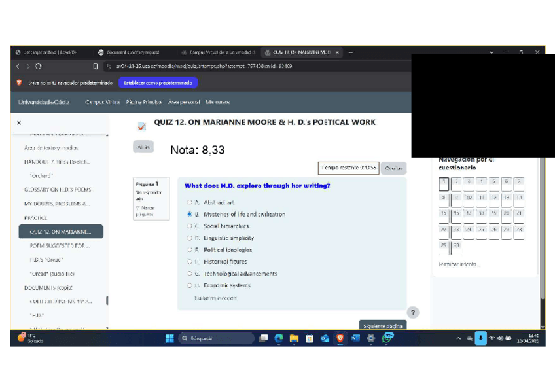Launch Microsoft Edge from taskbar
The width and height of the screenshot is (555, 392).
point(279,338)
